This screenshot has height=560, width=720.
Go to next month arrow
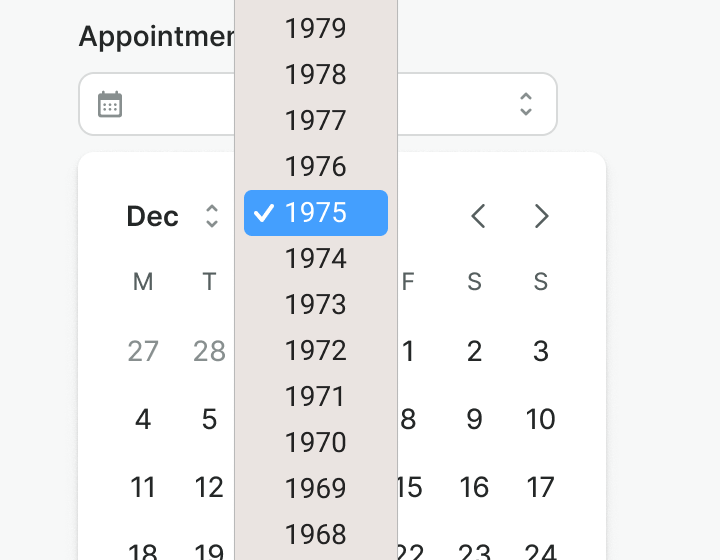pos(541,216)
